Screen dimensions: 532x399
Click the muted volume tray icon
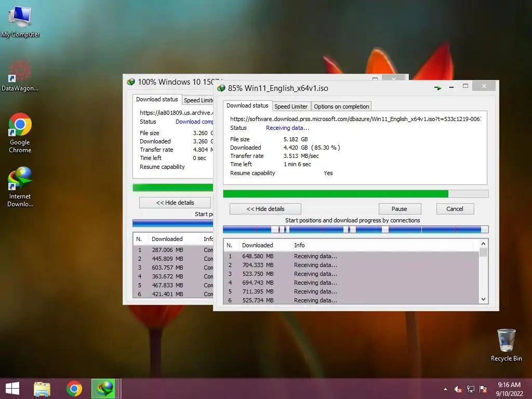point(458,390)
